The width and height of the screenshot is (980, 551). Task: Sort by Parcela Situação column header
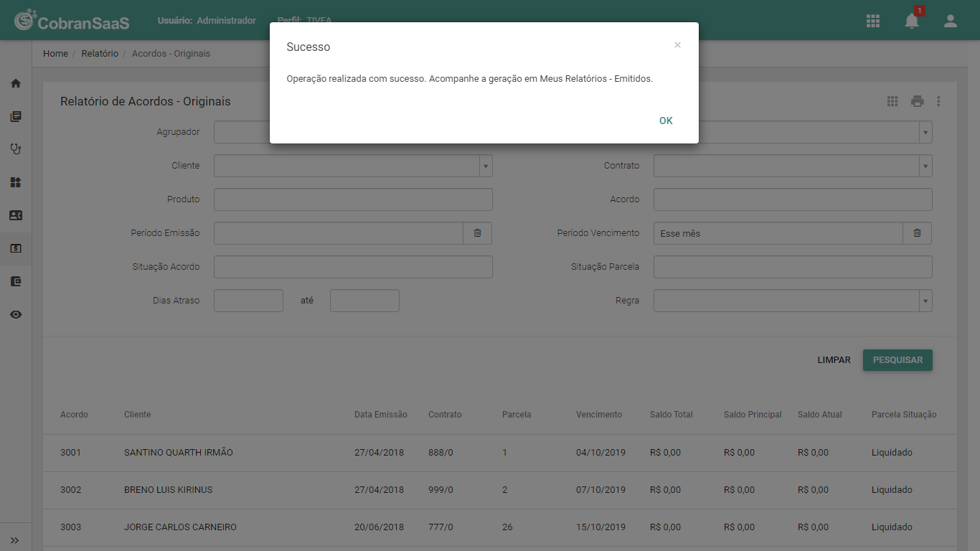(x=904, y=415)
